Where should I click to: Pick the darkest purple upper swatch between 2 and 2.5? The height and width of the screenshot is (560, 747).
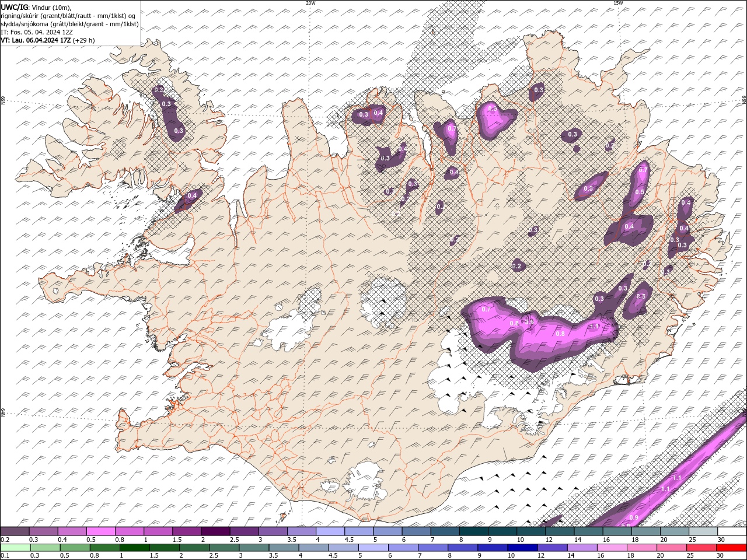coord(215,531)
